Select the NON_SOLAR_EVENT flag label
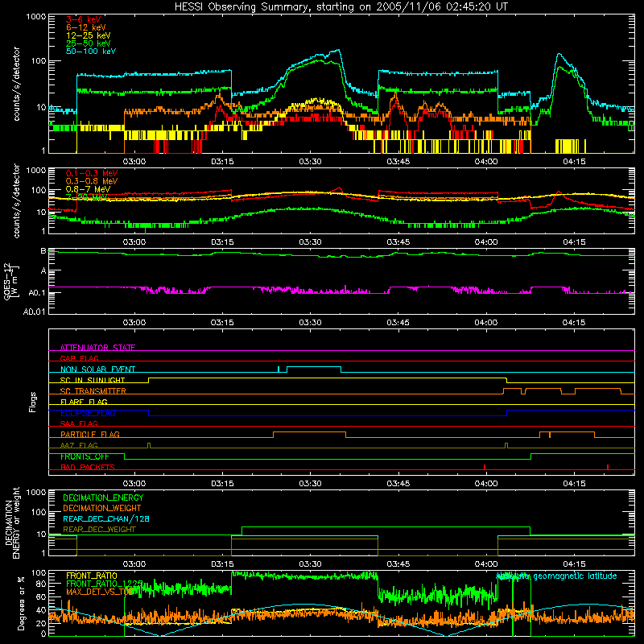 point(97,369)
